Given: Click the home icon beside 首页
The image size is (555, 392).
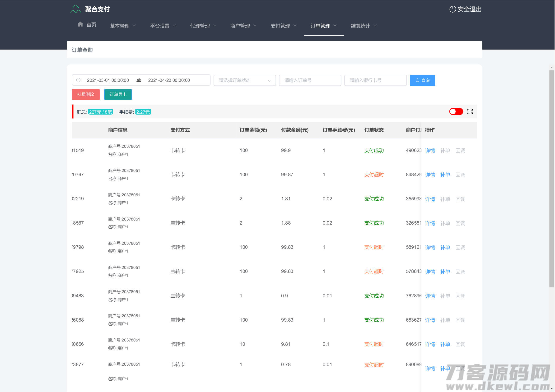Looking at the screenshot, I should [80, 24].
